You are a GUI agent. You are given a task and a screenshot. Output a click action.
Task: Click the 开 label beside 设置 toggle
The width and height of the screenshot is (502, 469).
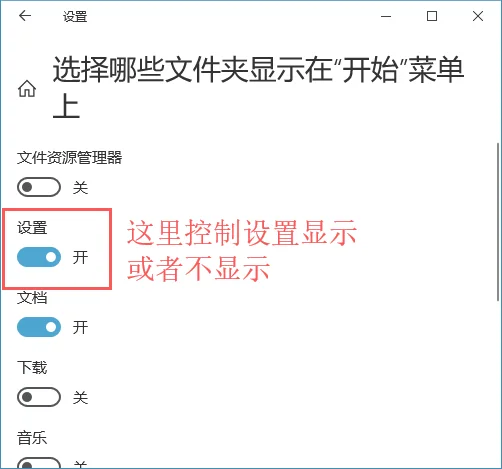pyautogui.click(x=80, y=257)
